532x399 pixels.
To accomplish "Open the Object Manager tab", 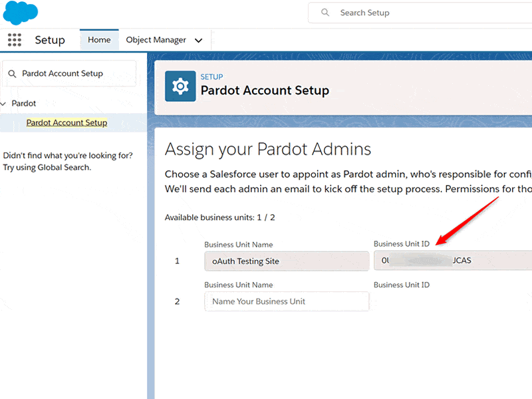I will tap(156, 40).
